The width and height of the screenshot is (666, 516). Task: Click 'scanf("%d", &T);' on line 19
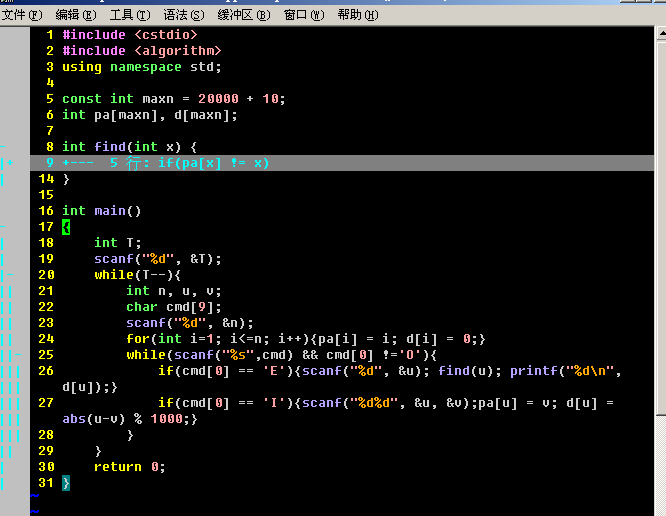tap(158, 259)
